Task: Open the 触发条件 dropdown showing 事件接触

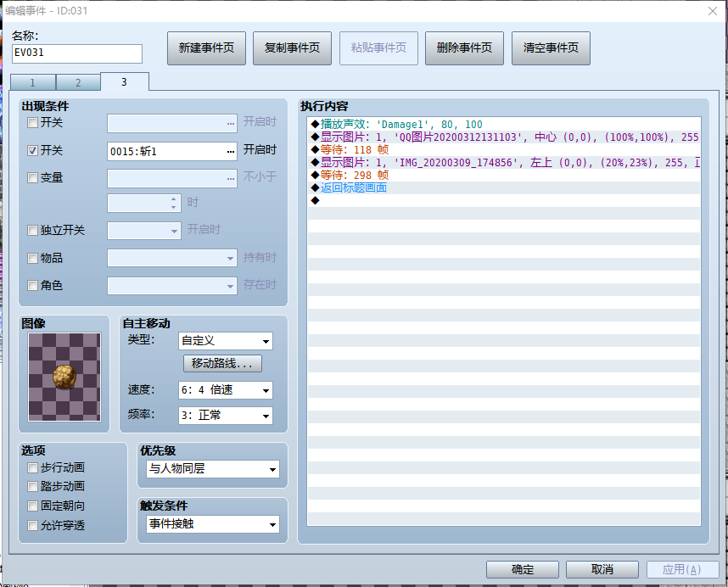Action: [x=213, y=524]
